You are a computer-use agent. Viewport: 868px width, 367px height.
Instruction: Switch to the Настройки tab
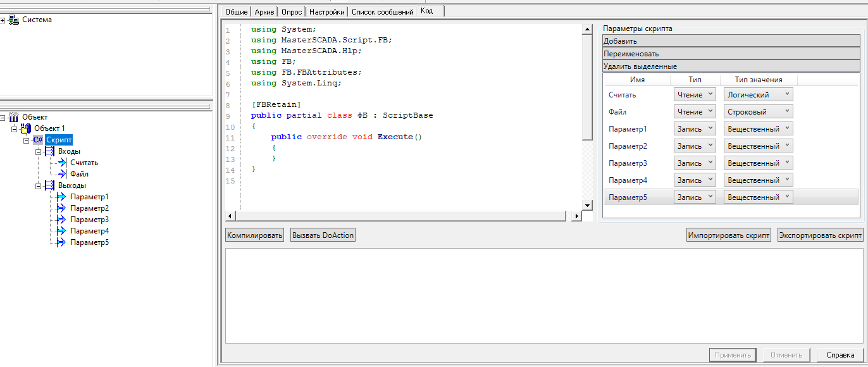click(327, 12)
